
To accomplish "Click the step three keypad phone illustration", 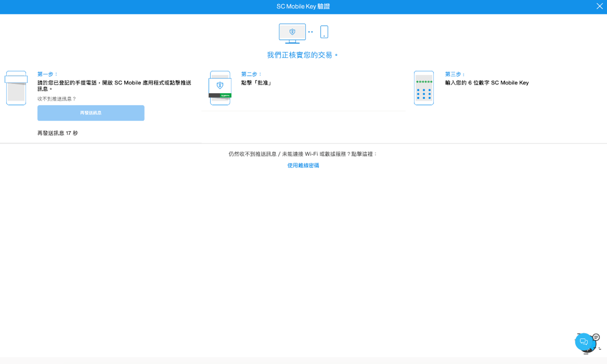I will [x=424, y=88].
